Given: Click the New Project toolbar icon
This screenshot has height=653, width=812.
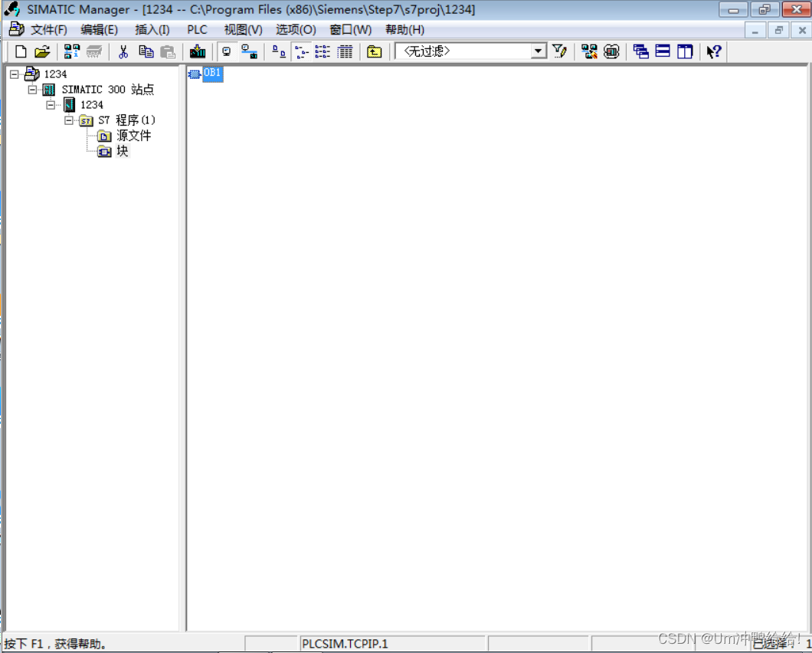Looking at the screenshot, I should pyautogui.click(x=21, y=51).
